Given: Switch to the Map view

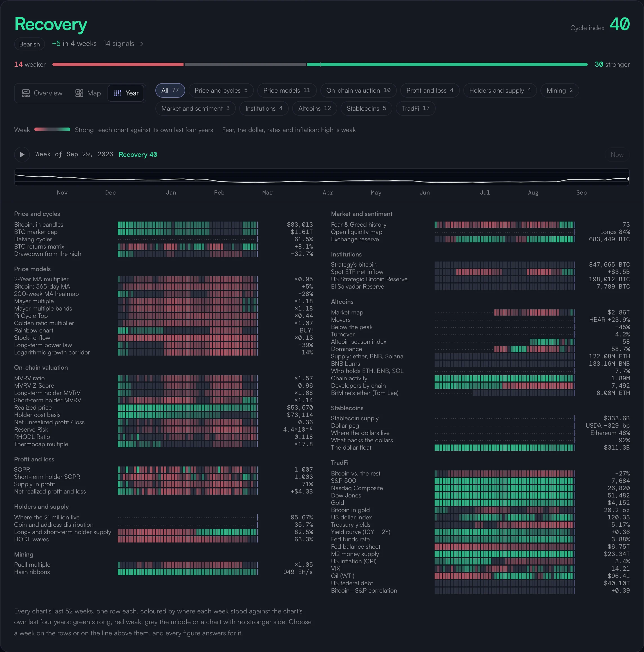Looking at the screenshot, I should (88, 93).
